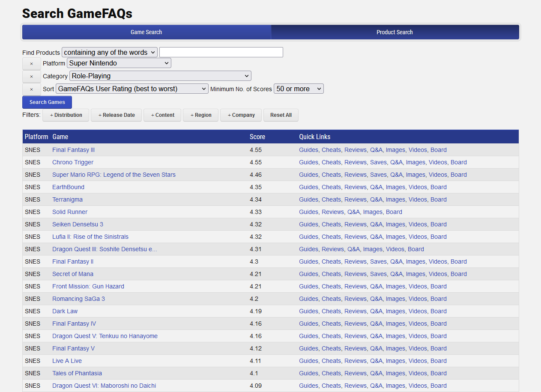Open Q&A for Live A Live
Viewport: 541px width, 392px height.
[x=376, y=361]
